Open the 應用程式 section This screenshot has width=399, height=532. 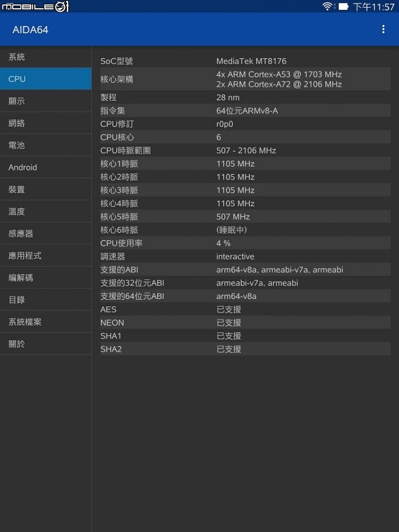click(46, 255)
